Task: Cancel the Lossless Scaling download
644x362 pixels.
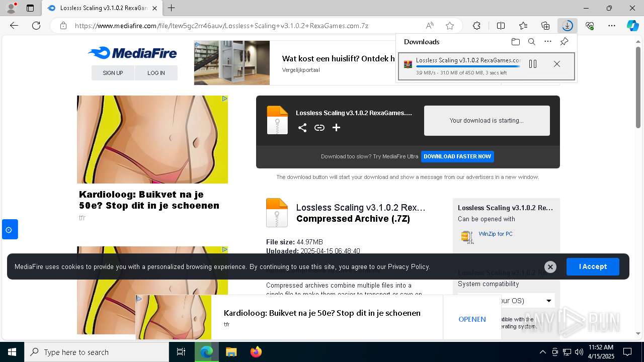Action: click(557, 64)
